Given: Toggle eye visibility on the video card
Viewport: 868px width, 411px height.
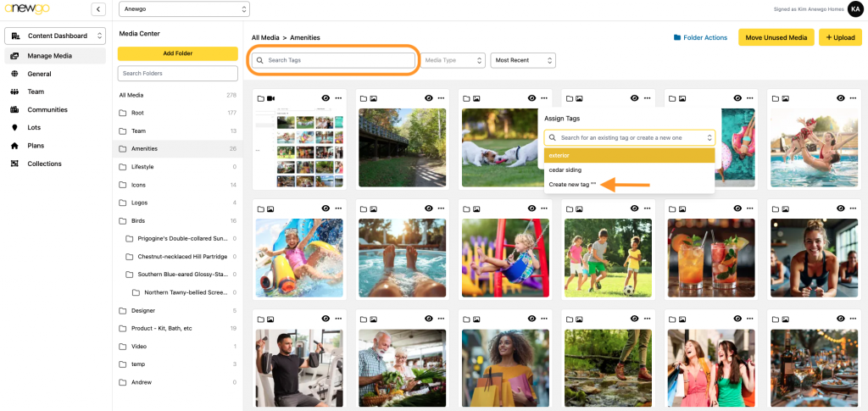Looking at the screenshot, I should coord(325,98).
